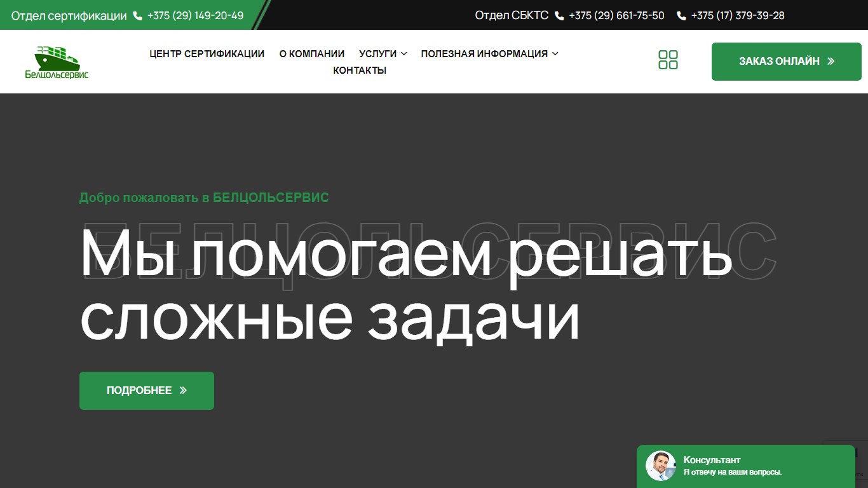Click phone icon beside +375 (29) 149-20-49

tap(138, 16)
